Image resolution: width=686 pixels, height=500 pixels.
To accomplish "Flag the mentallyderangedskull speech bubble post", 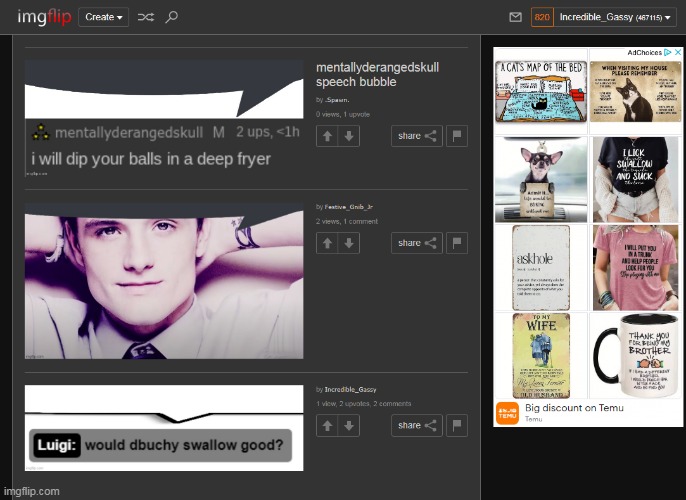I will [x=456, y=136].
